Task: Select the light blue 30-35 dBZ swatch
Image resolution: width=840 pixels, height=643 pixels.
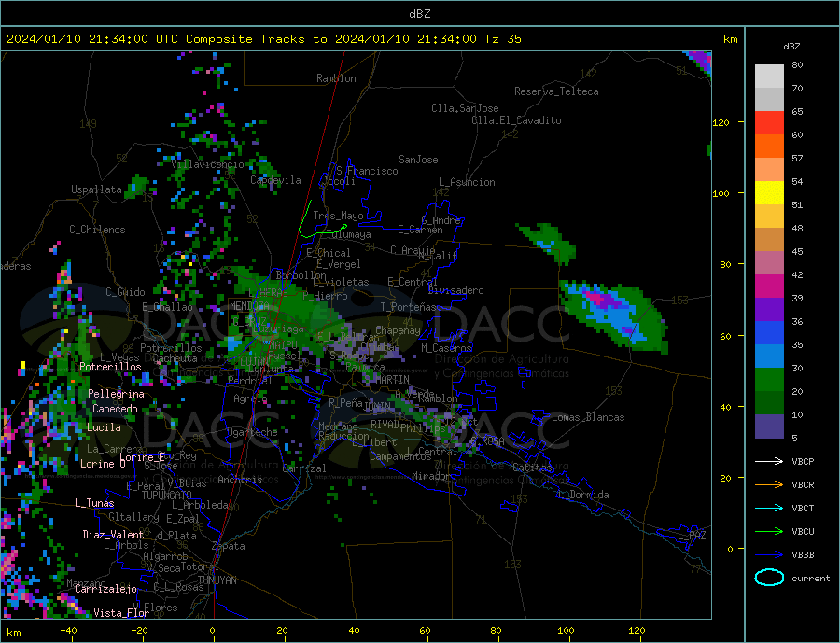Action: (x=769, y=356)
